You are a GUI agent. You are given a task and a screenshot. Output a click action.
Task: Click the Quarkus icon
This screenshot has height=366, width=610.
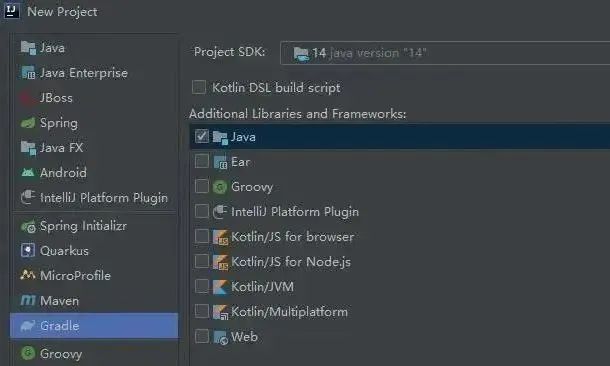(28, 250)
